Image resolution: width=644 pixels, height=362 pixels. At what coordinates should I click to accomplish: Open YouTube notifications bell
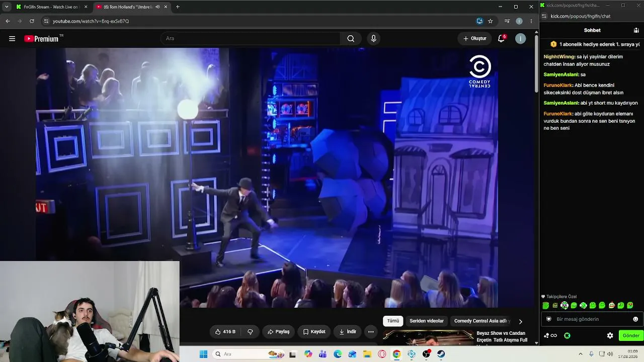(501, 39)
